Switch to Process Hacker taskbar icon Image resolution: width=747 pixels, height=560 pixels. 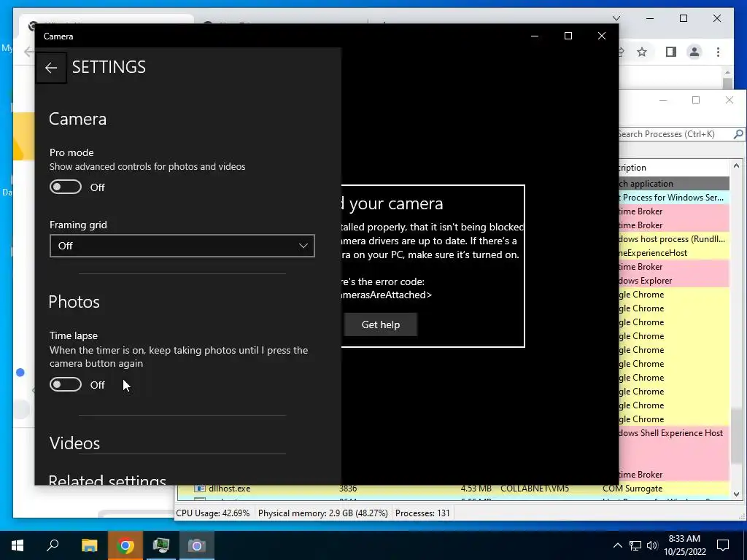coord(161,545)
